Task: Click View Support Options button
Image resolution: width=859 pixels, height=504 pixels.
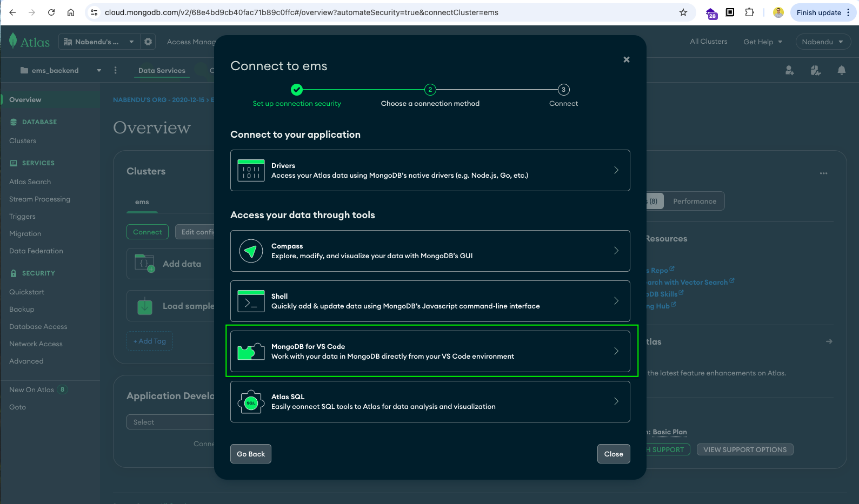Action: [x=745, y=449]
